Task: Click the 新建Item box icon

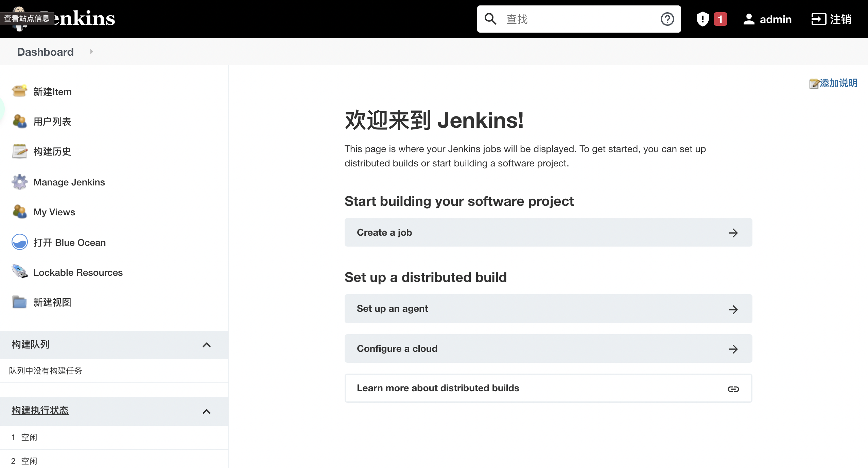Action: (x=19, y=91)
